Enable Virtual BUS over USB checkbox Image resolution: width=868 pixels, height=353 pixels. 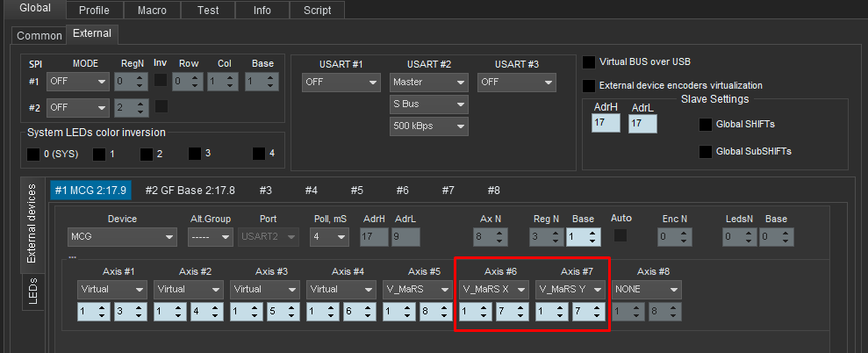tap(589, 62)
